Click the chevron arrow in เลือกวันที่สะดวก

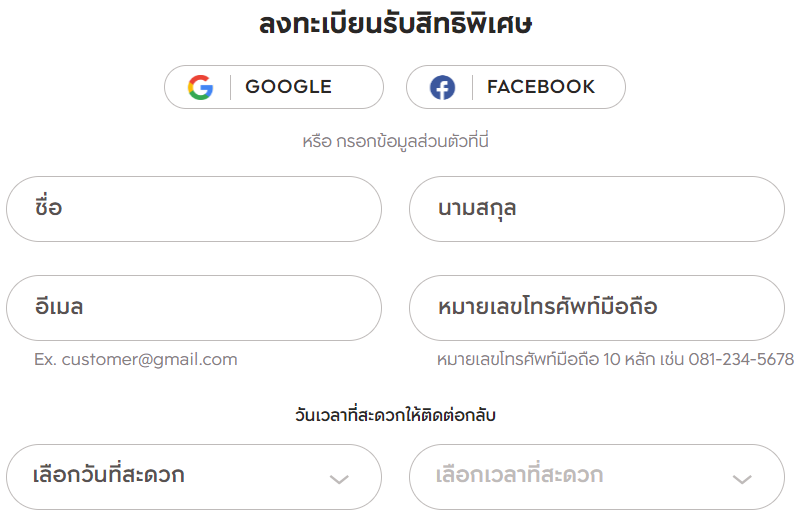[339, 479]
